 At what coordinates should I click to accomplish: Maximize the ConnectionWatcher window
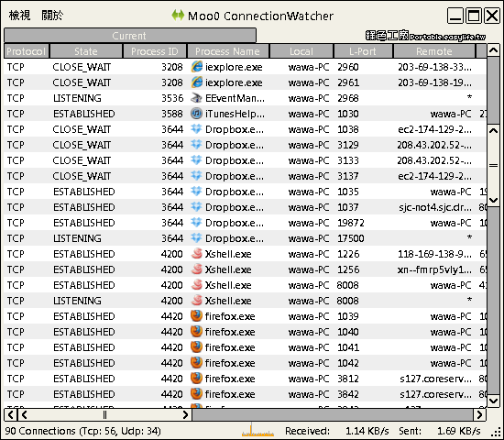tap(474, 15)
